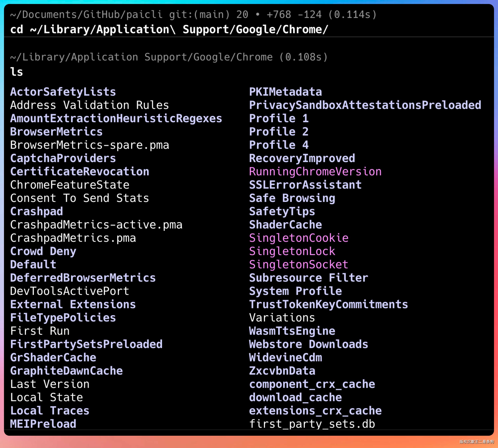Image resolution: width=498 pixels, height=448 pixels.
Task: Select the "GrShaderCache" directory name
Action: [x=53, y=358]
